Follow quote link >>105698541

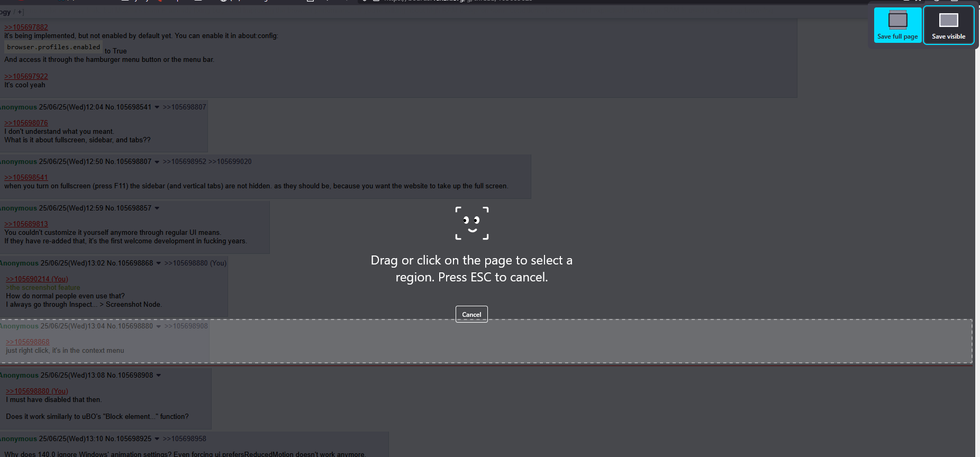pyautogui.click(x=26, y=177)
